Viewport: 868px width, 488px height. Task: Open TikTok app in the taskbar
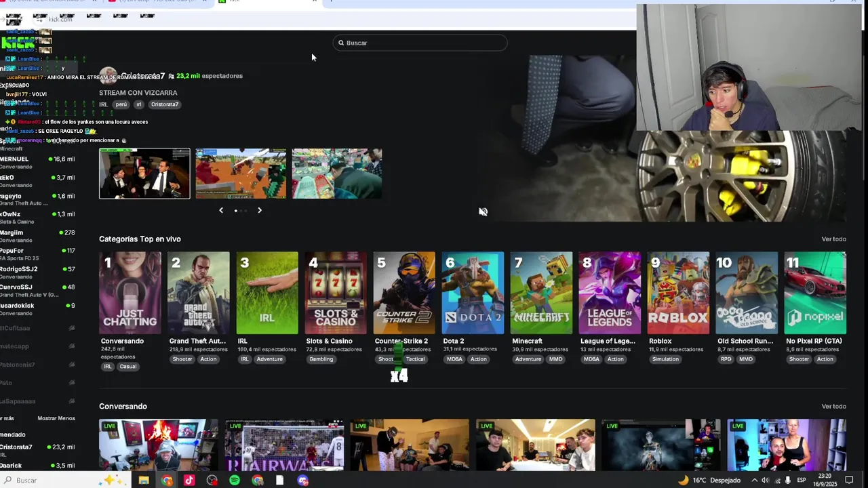(189, 480)
